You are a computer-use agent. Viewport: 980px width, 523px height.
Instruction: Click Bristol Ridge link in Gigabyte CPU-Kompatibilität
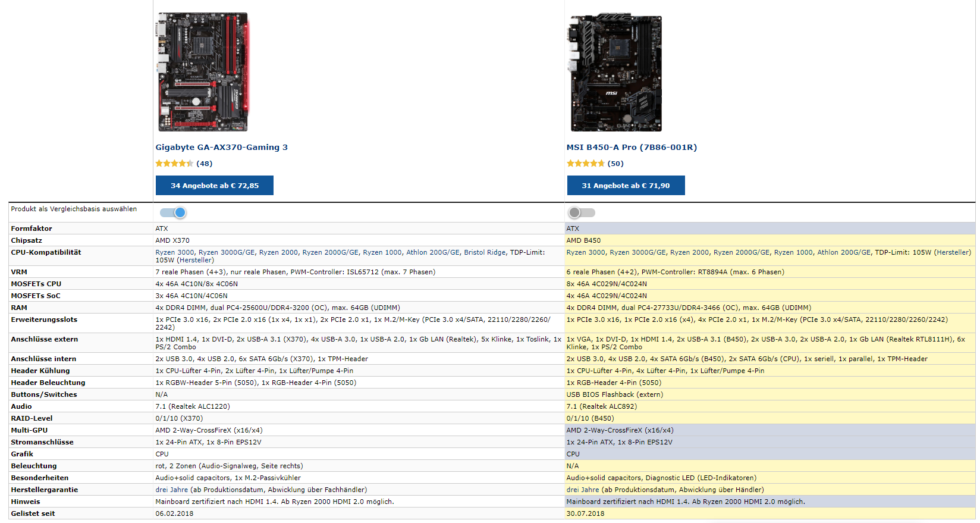[x=485, y=252]
